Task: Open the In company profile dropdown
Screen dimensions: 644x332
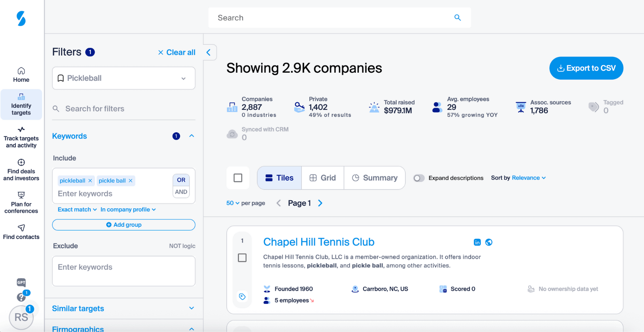Action: point(128,209)
